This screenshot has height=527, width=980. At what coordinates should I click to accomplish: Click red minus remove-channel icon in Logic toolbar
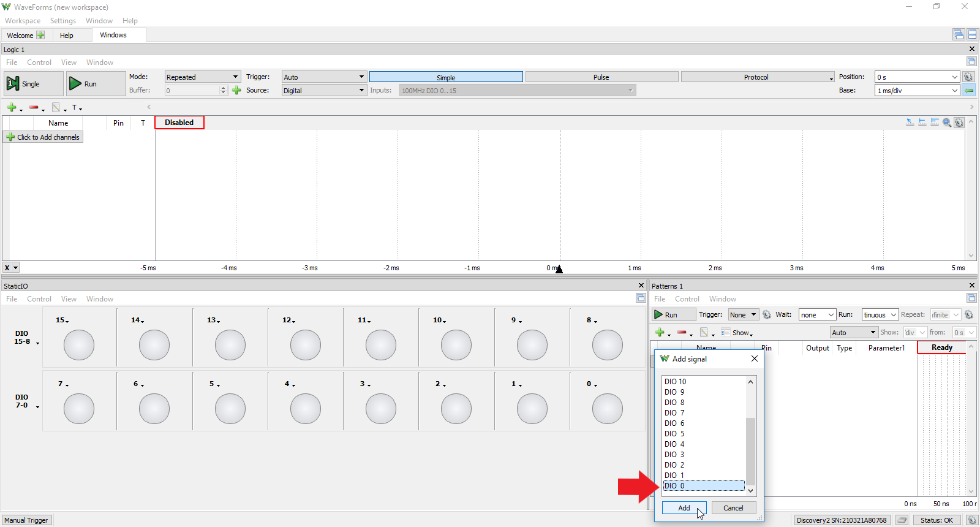point(34,108)
